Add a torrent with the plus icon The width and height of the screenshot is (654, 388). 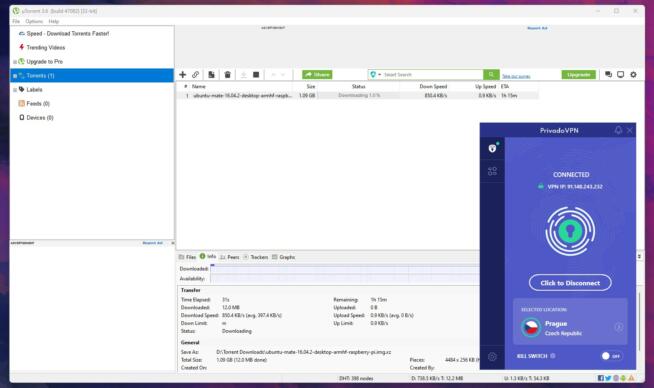pos(183,75)
